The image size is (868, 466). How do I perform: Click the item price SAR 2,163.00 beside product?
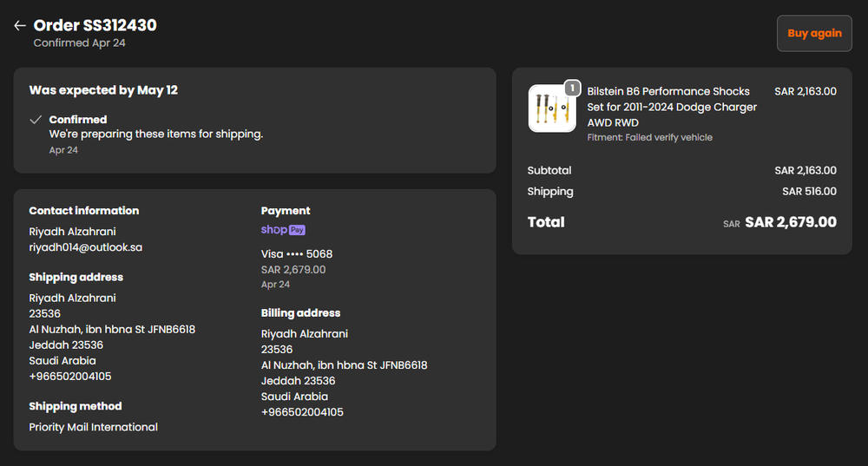coord(806,91)
